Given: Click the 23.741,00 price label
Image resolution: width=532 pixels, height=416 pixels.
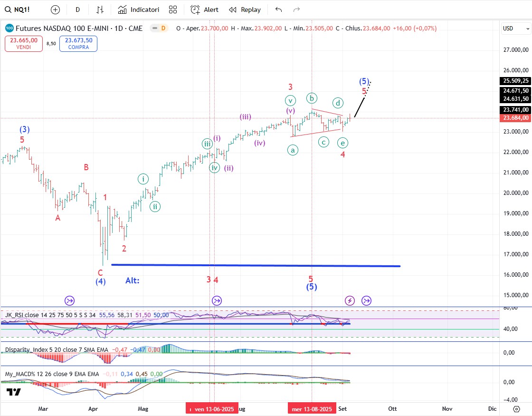Looking at the screenshot, I should point(516,110).
